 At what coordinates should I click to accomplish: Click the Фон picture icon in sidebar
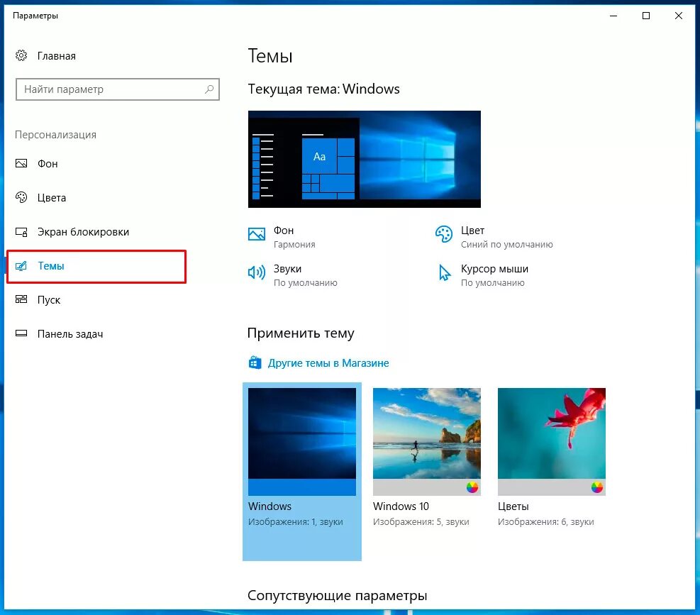click(x=21, y=163)
